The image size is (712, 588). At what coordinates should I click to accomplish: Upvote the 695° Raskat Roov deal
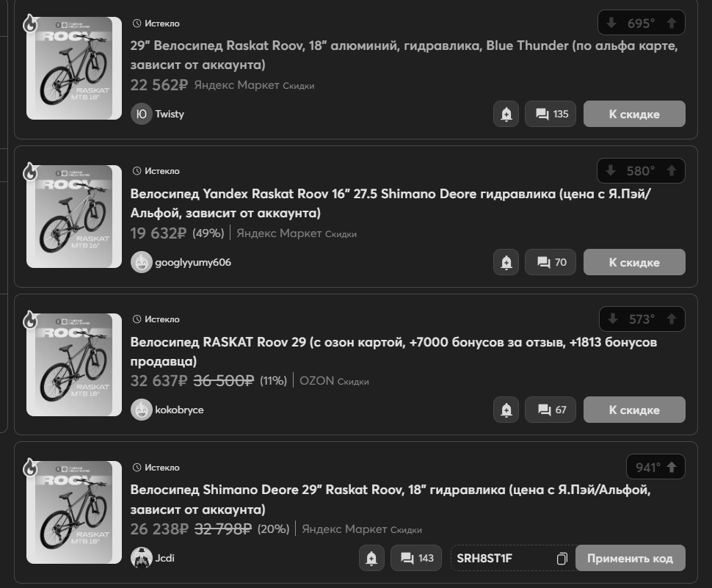pyautogui.click(x=671, y=23)
